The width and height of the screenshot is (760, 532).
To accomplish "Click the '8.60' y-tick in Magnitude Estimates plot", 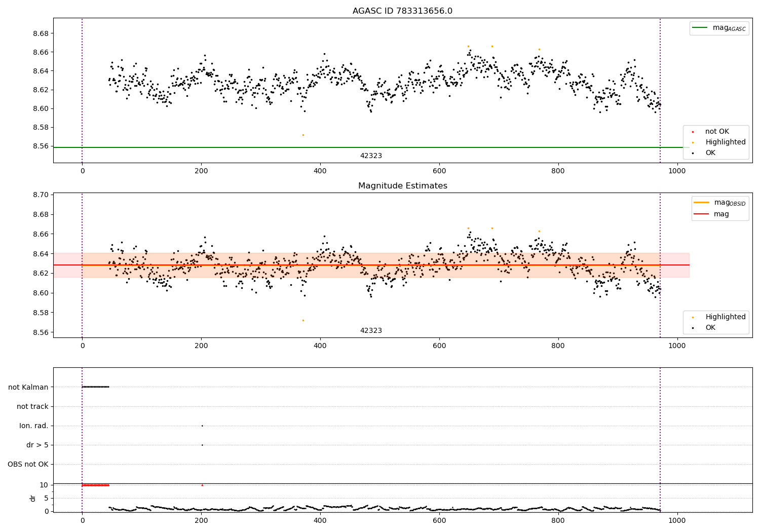I will tap(41, 293).
